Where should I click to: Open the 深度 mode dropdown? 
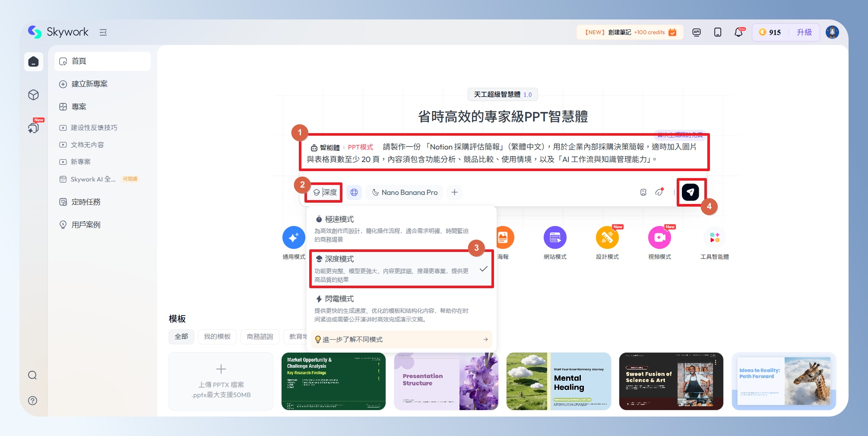(325, 192)
